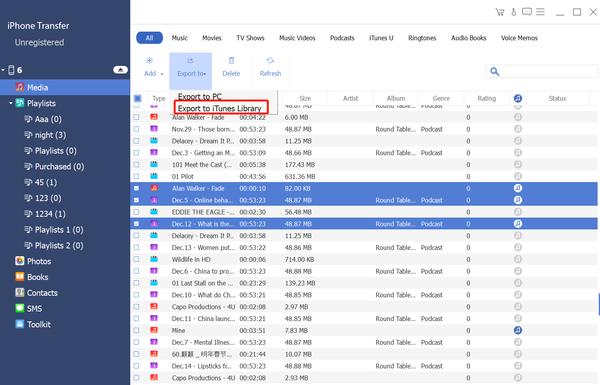Switch to the Podcasts tab

pos(342,38)
